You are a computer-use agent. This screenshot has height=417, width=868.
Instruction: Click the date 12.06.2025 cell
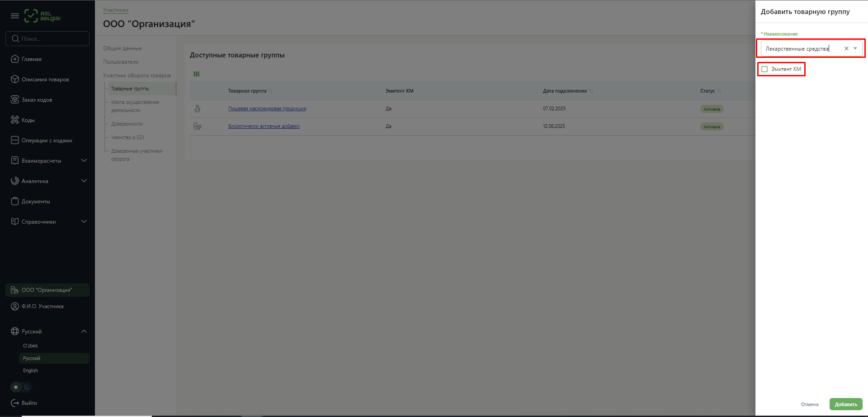pos(554,127)
